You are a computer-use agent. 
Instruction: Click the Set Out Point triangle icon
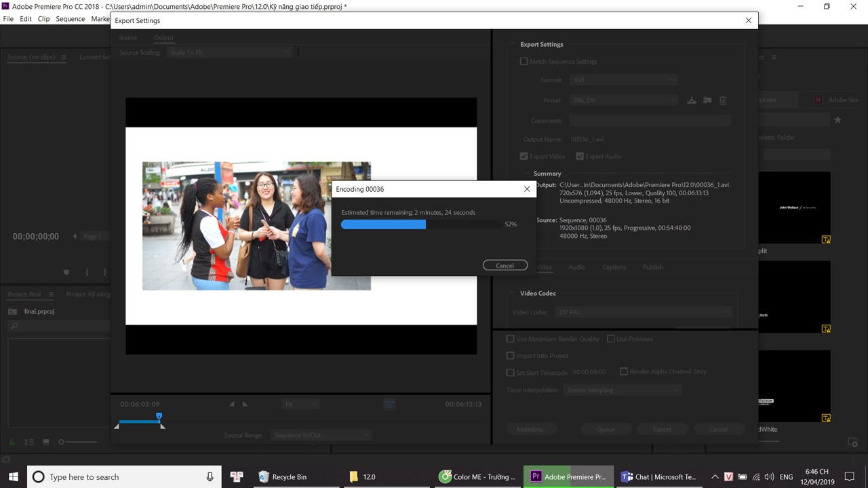(245, 404)
